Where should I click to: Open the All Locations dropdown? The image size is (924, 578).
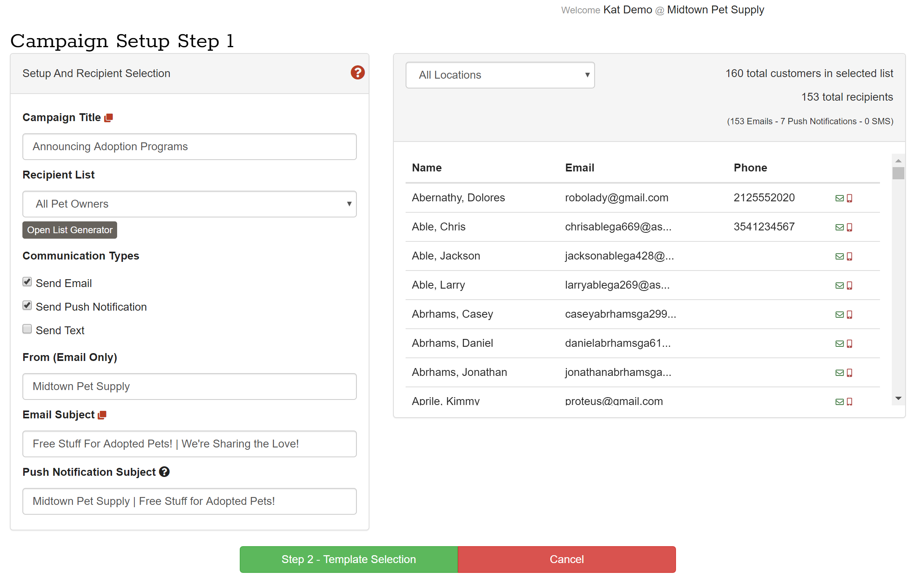point(500,75)
